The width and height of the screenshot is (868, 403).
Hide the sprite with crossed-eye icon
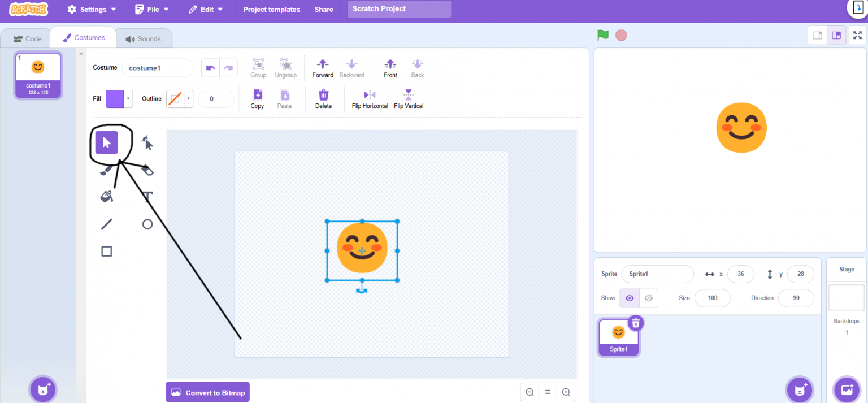coord(648,298)
